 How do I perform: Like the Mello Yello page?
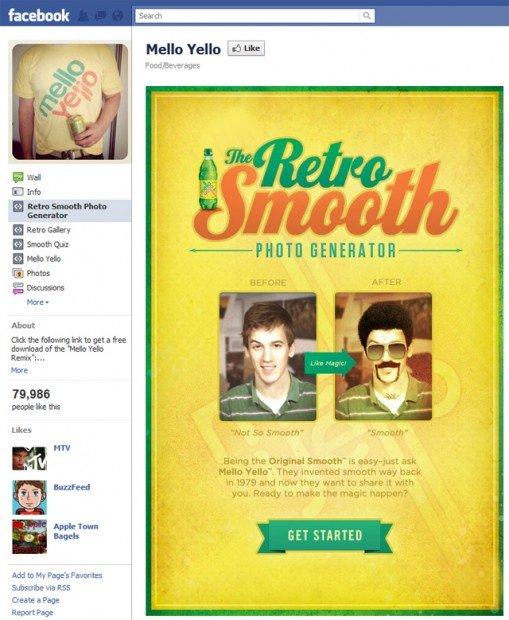coord(246,49)
